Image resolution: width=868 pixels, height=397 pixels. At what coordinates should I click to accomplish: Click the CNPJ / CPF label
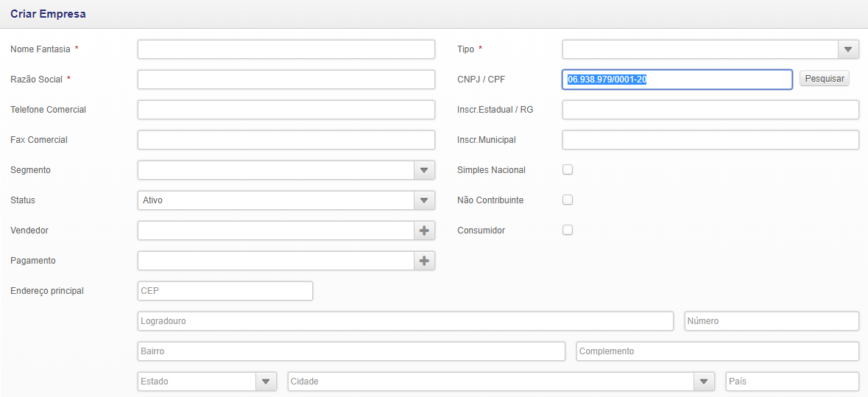[x=481, y=79]
